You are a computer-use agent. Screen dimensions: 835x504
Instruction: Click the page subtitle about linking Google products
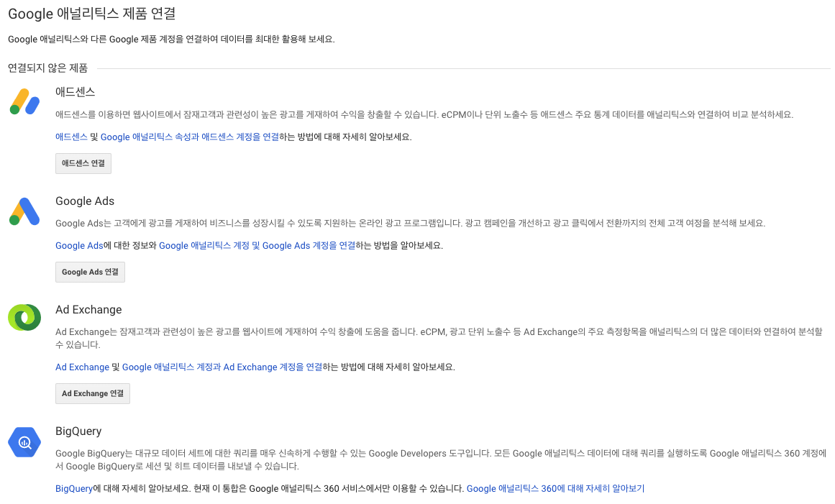pyautogui.click(x=171, y=40)
